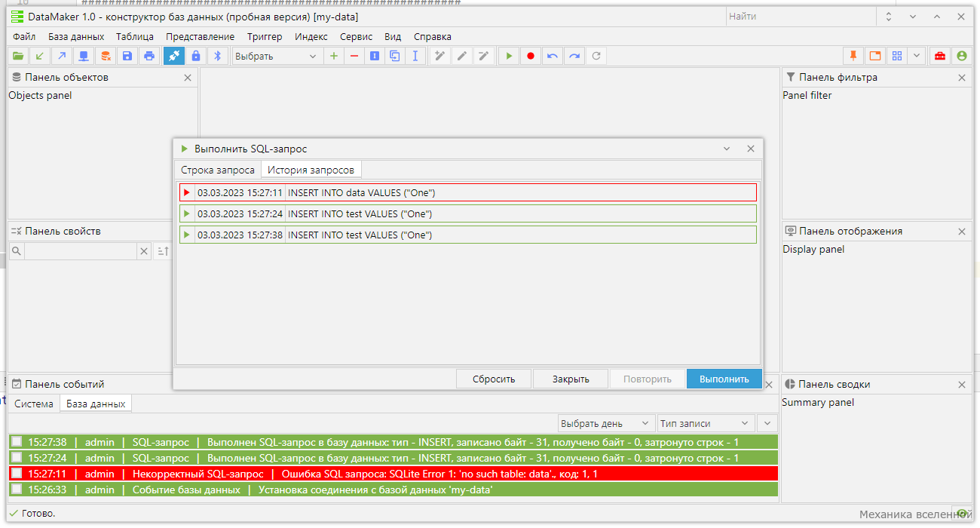Click the text cursor rename icon
The width and height of the screenshot is (980, 528).
tap(415, 56)
